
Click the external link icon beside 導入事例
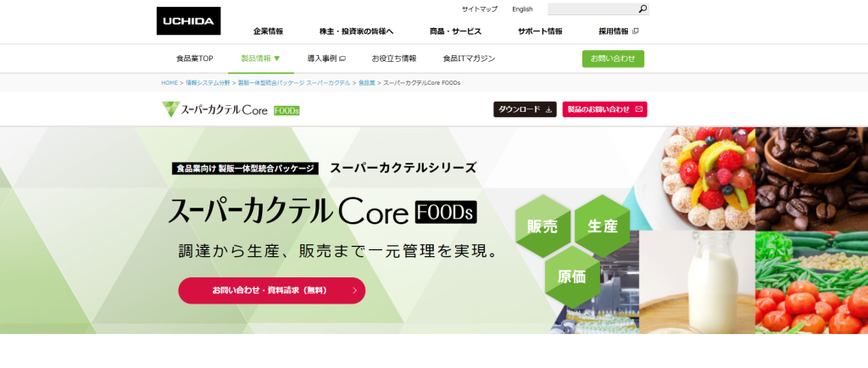point(342,59)
